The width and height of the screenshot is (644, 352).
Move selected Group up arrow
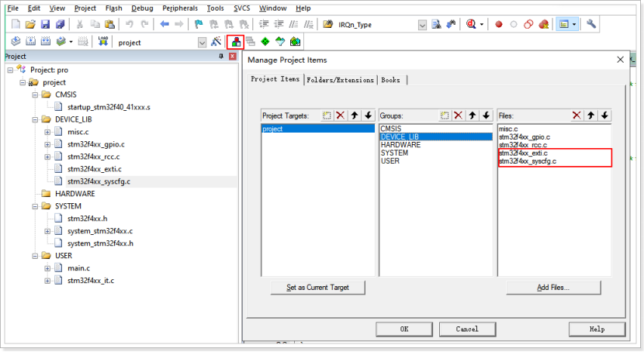[473, 116]
